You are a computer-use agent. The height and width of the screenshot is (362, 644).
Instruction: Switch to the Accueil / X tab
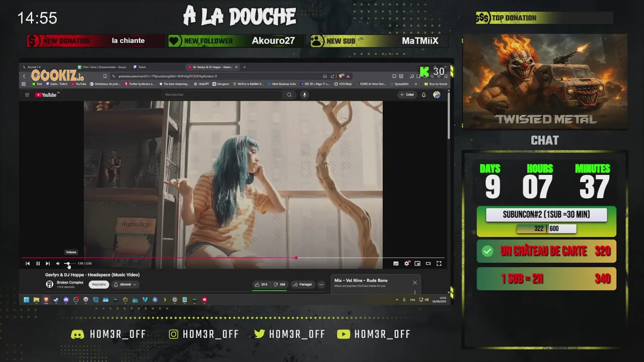[x=48, y=67]
